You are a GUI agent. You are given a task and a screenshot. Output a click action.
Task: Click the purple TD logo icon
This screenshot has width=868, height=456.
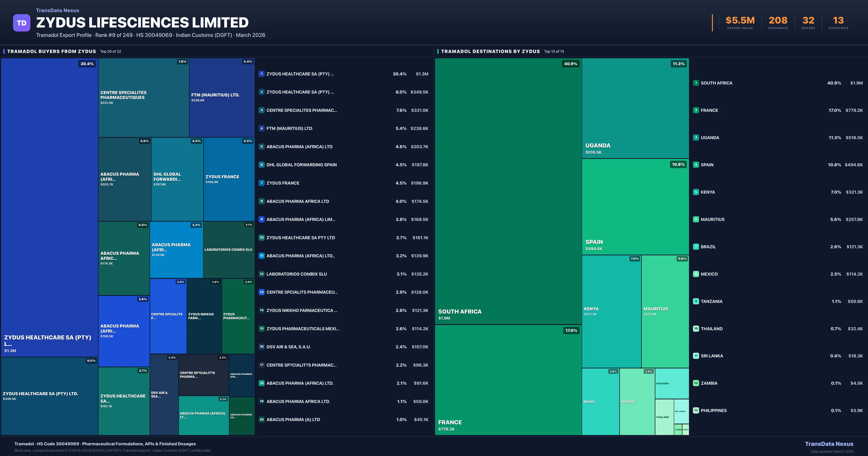(x=22, y=23)
